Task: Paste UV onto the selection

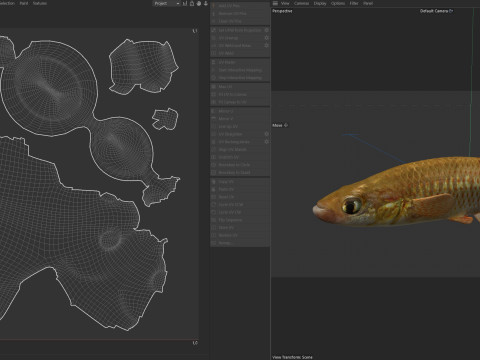Action: (240, 189)
